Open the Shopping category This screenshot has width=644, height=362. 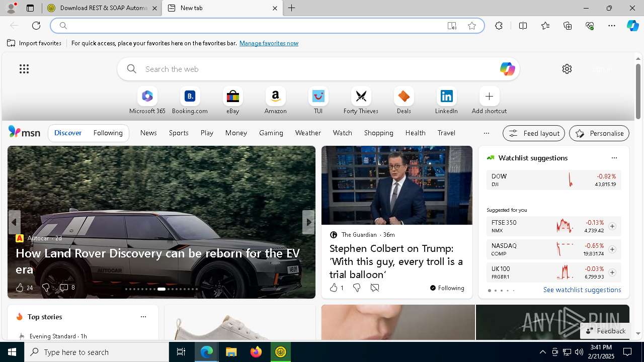[378, 133]
